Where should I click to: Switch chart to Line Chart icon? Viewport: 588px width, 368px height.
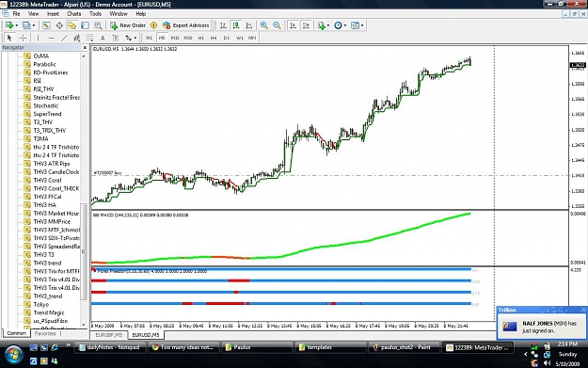click(x=249, y=25)
